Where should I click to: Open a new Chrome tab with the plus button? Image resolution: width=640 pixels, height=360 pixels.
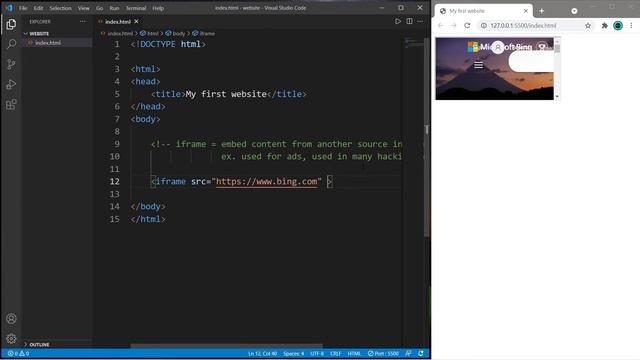click(x=542, y=11)
